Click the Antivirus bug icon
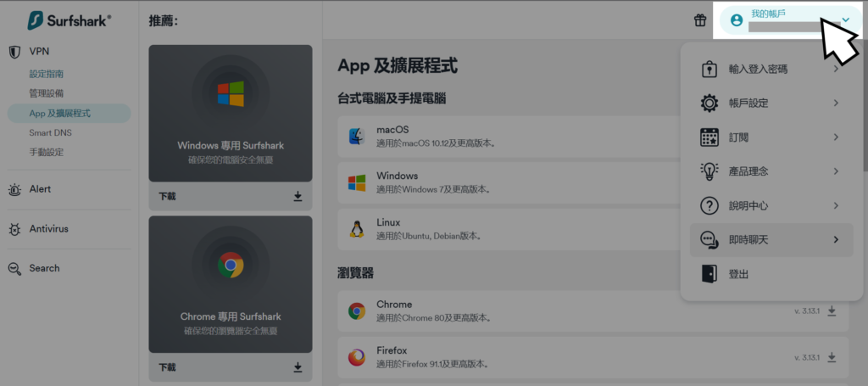Screen dimensions: 868x386 (x=15, y=229)
